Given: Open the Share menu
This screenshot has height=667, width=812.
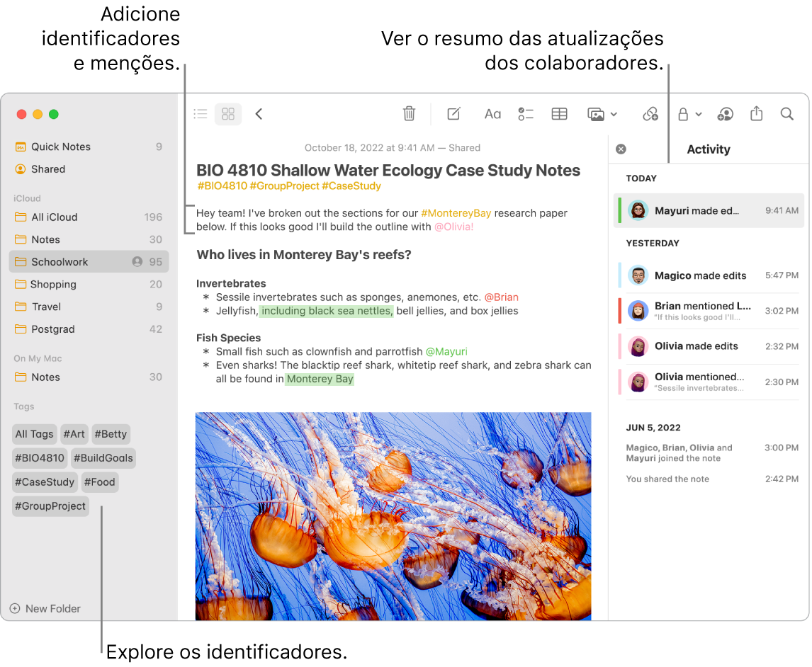Looking at the screenshot, I should 756,114.
